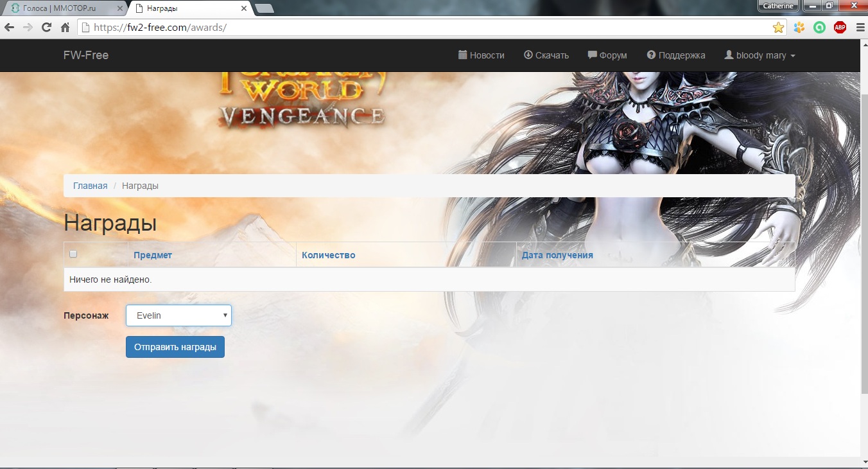Click the address bar URL field
This screenshot has width=868, height=469.
[x=424, y=28]
